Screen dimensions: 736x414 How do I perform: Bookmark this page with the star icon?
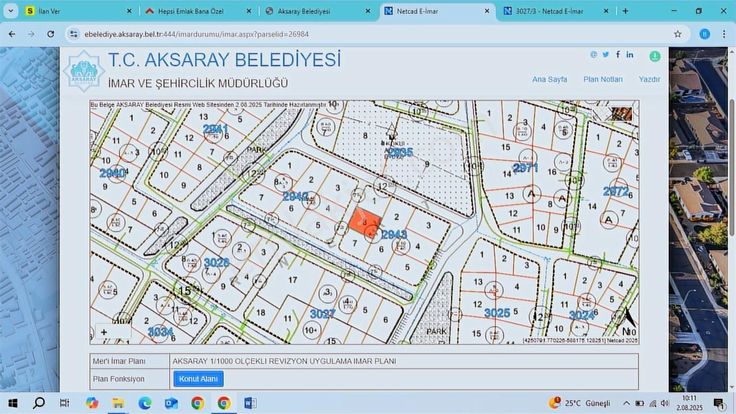coord(677,33)
